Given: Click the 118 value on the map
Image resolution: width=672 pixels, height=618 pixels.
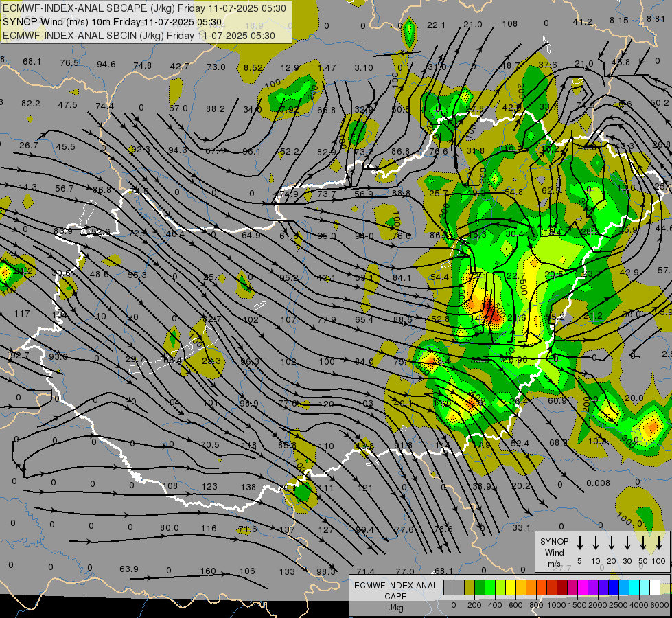Looking at the screenshot, I should coord(249,446).
